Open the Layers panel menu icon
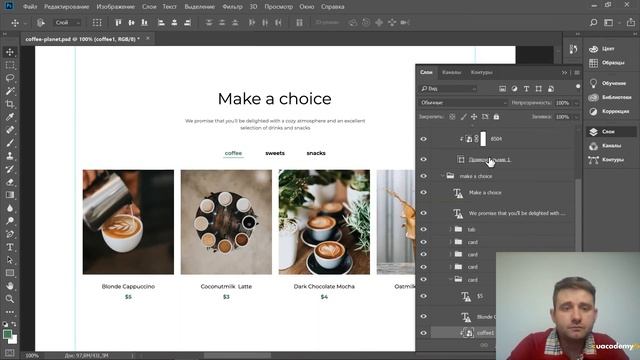 pyautogui.click(x=577, y=73)
